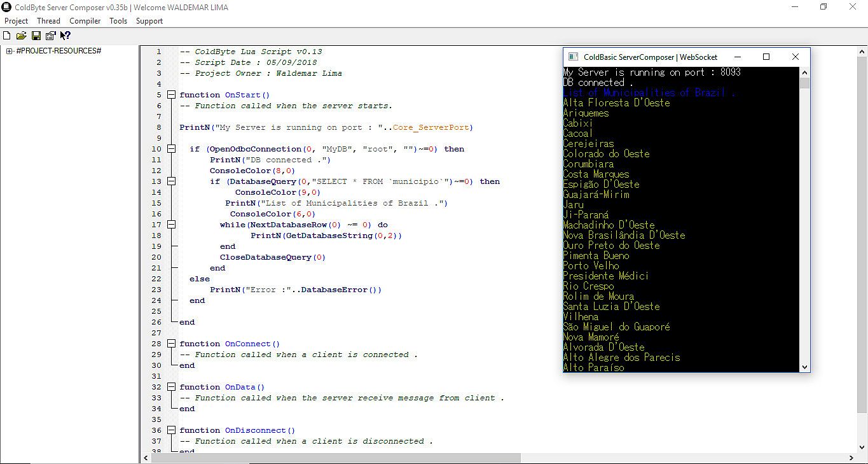Maximize the WebSocket console window
This screenshot has height=464, width=868.
coord(766,57)
